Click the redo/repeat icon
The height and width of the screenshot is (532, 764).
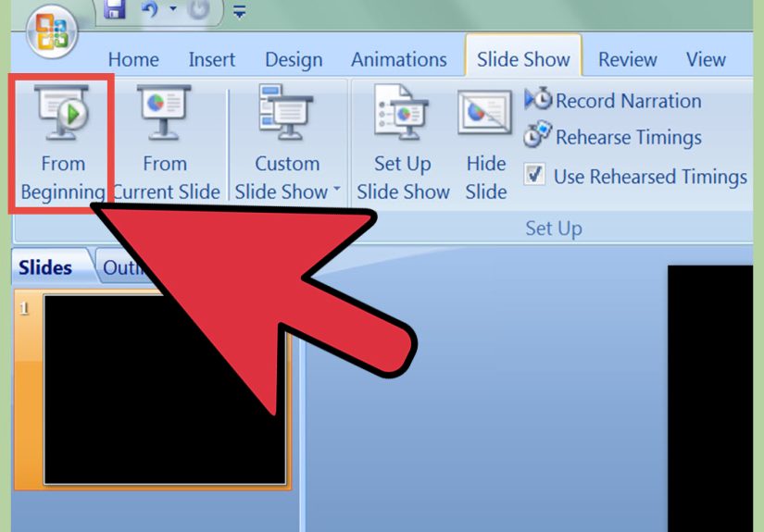199,9
